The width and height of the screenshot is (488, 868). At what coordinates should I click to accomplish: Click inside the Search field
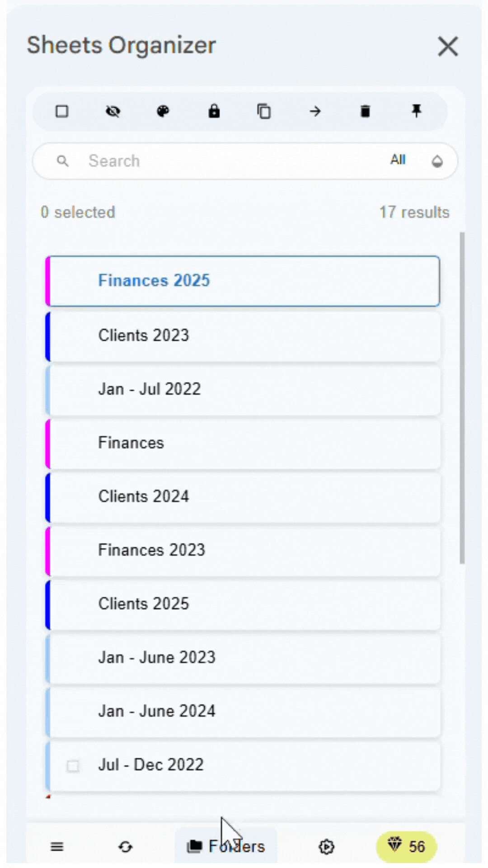[x=181, y=161]
